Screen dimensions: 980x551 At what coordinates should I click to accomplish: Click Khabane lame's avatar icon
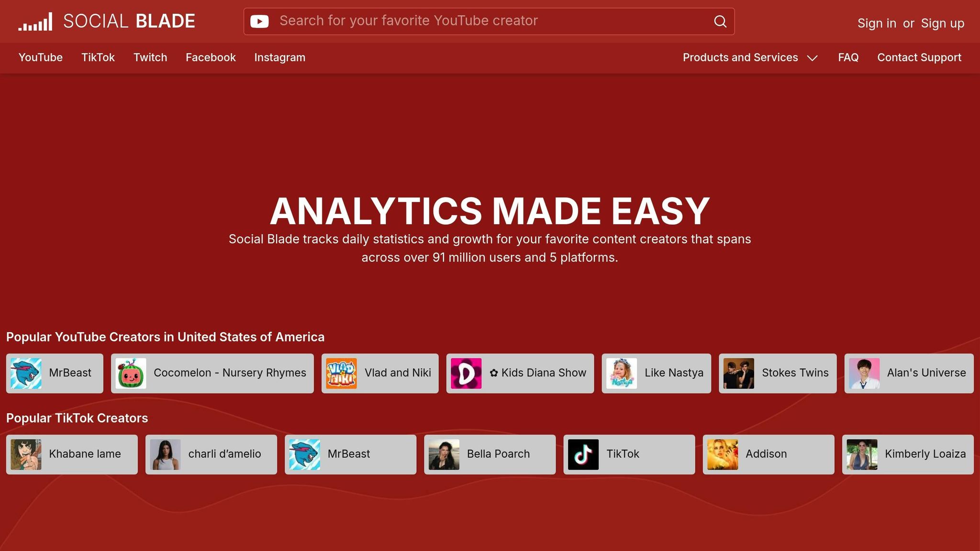click(26, 454)
